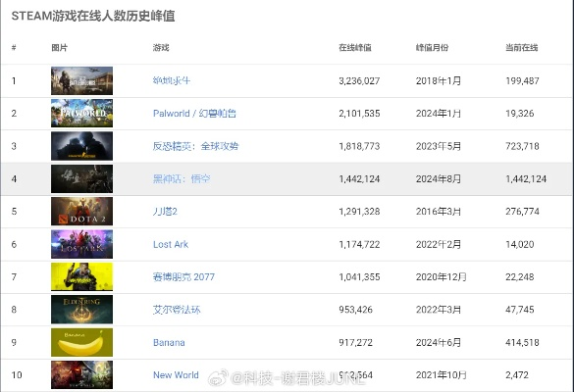Click the Lost Ark thumbnail image
574x392 pixels.
pyautogui.click(x=82, y=244)
